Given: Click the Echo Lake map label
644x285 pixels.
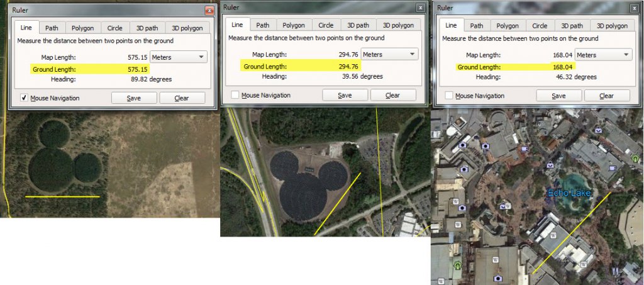Looking at the screenshot, I should tap(569, 193).
